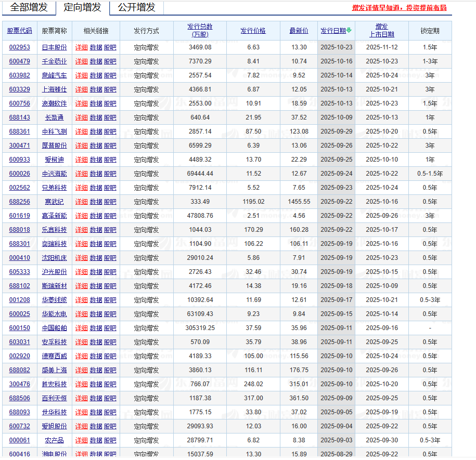Select 胜宏科技 latest price 315.01 cell

pyautogui.click(x=299, y=384)
